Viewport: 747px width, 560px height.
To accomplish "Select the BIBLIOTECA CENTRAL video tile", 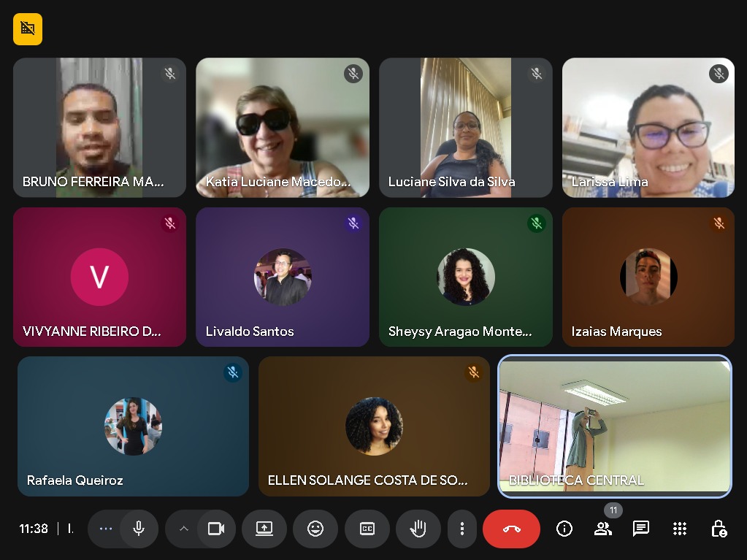I will (x=614, y=426).
